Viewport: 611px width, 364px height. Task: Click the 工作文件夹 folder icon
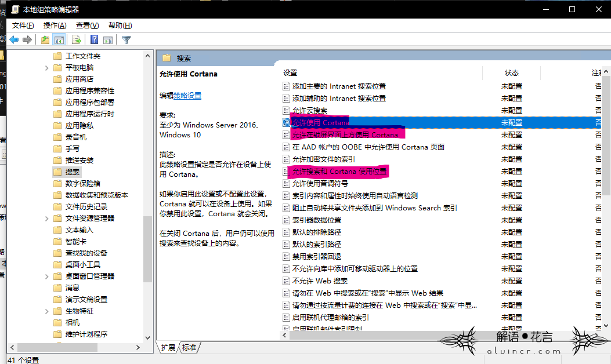click(57, 56)
